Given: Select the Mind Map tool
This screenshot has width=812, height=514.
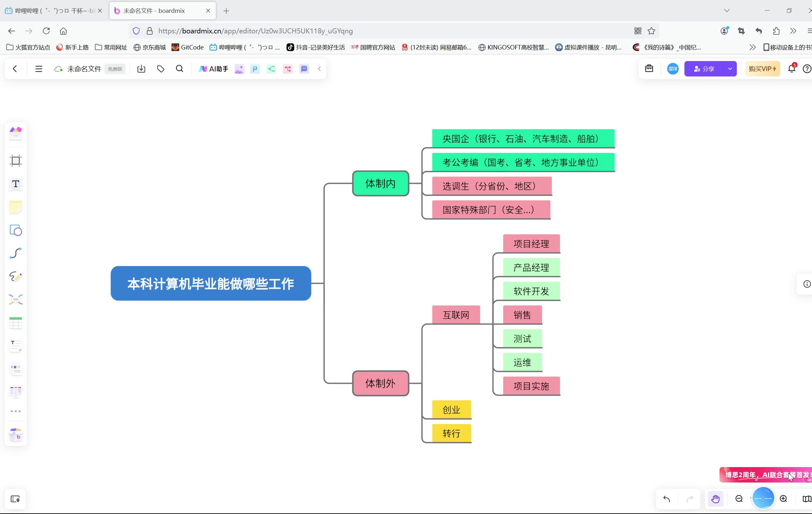Looking at the screenshot, I should pos(16,299).
